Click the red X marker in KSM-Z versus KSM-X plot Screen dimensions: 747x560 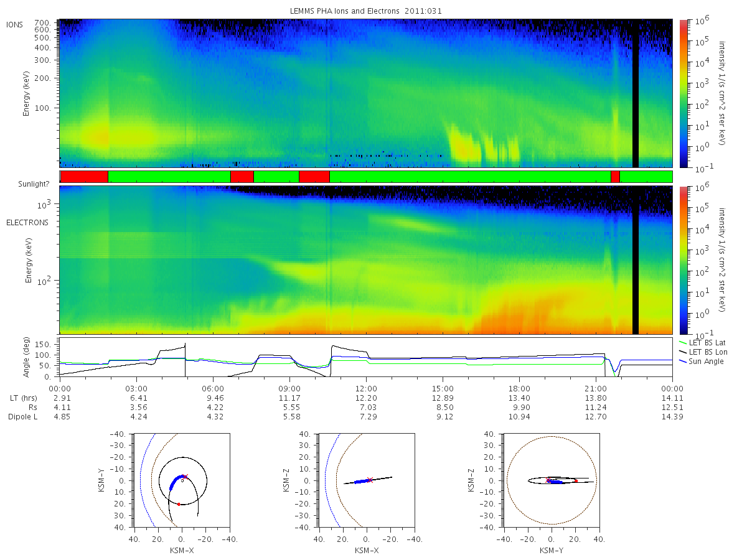[x=370, y=479]
